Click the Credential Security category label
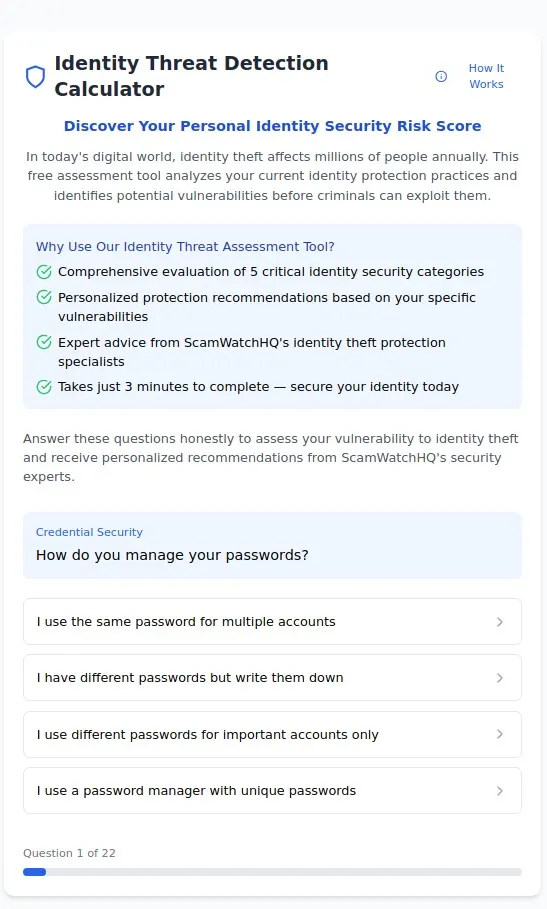This screenshot has width=547, height=909. click(89, 532)
